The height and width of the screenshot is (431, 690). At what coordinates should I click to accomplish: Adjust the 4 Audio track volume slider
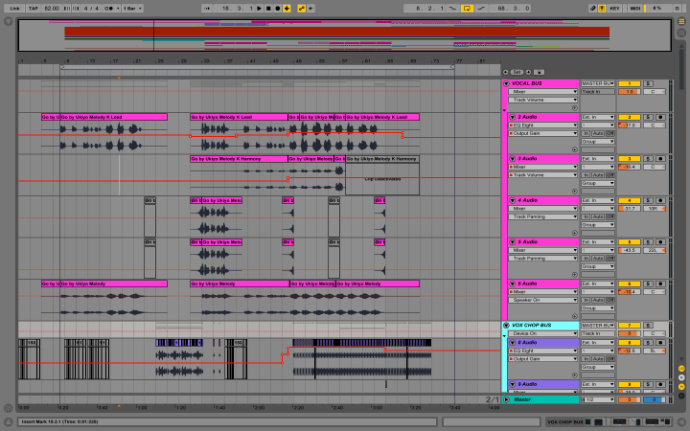628,208
